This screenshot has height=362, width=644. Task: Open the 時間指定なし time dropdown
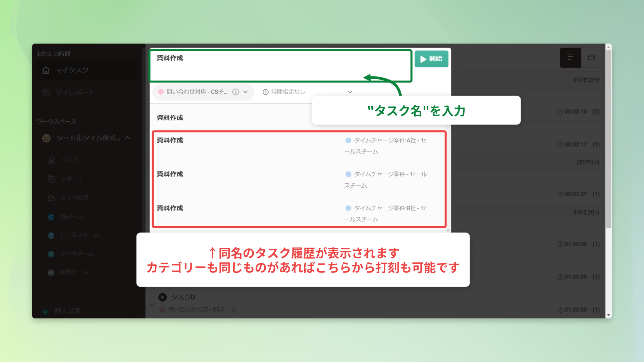coord(350,92)
